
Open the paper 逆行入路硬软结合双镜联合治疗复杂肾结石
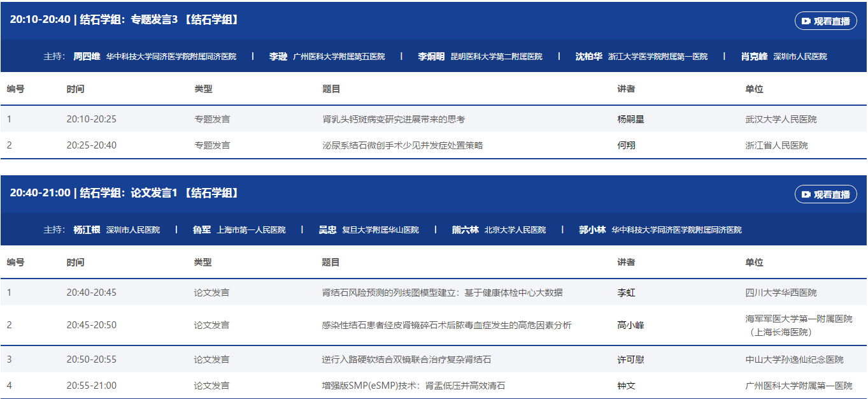(406, 359)
